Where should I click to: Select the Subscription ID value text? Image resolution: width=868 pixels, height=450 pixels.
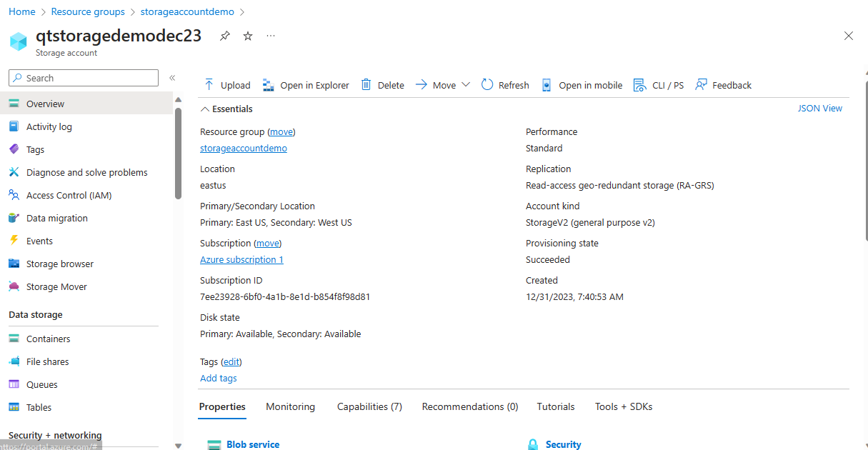point(285,297)
